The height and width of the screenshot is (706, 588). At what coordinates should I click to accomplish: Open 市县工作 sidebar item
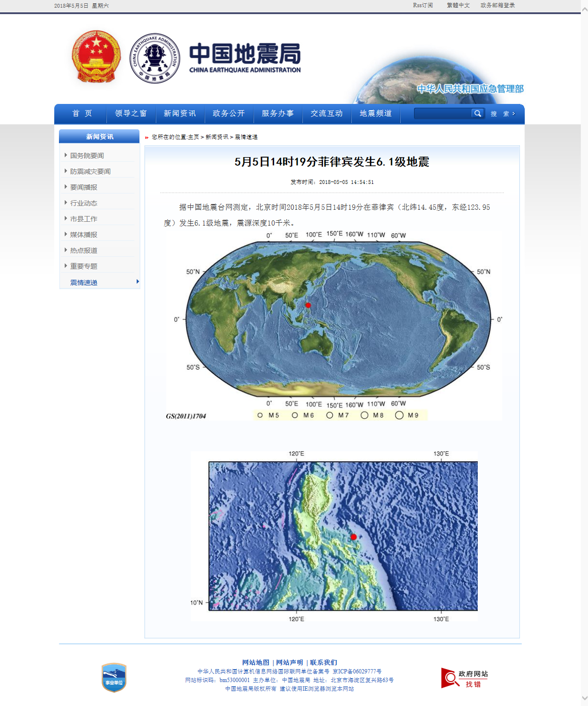coord(83,219)
